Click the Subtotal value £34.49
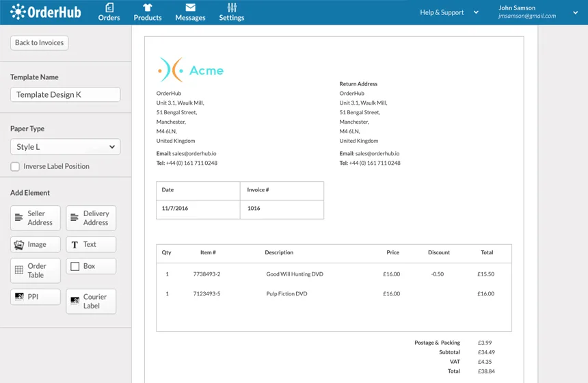Image resolution: width=588 pixels, height=383 pixels. click(486, 352)
